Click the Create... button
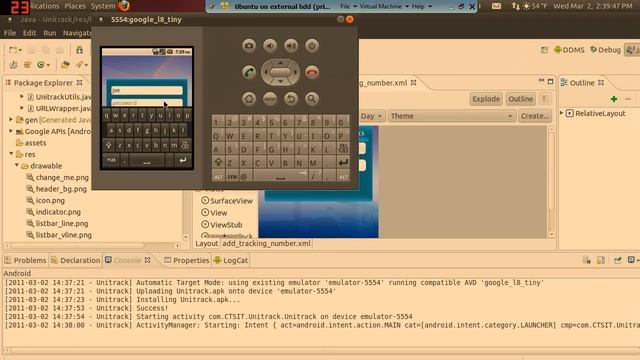640x360 pixels. pos(535,116)
